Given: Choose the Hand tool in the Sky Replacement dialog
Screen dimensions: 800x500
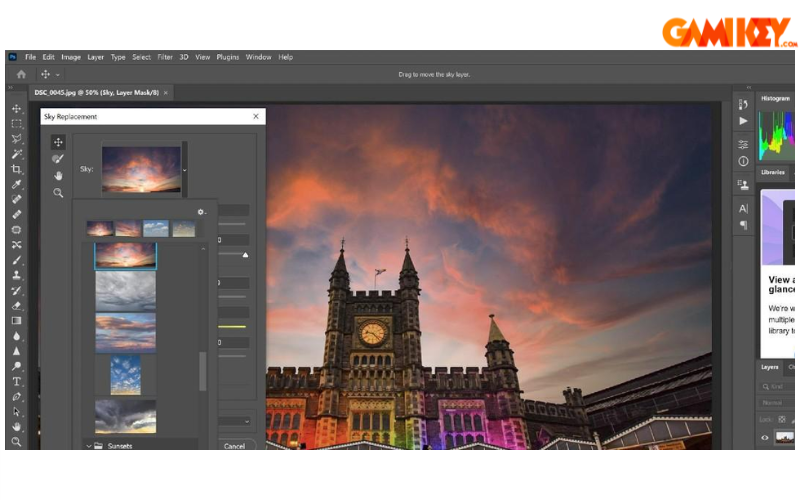Looking at the screenshot, I should click(58, 176).
